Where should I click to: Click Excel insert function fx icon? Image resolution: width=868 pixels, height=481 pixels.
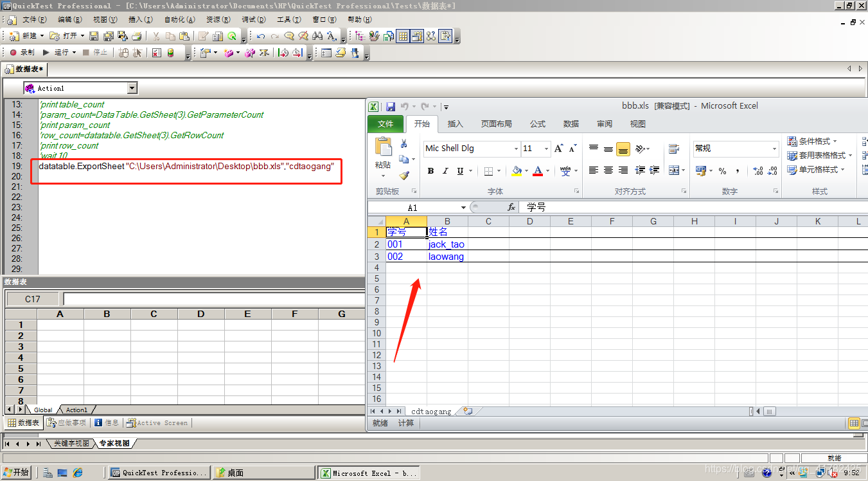tap(512, 207)
